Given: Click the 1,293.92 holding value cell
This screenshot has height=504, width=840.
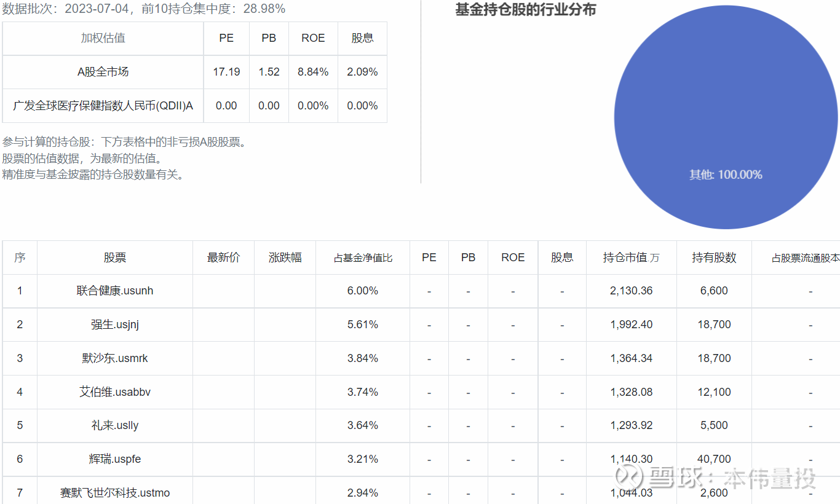Looking at the screenshot, I should pos(632,425).
